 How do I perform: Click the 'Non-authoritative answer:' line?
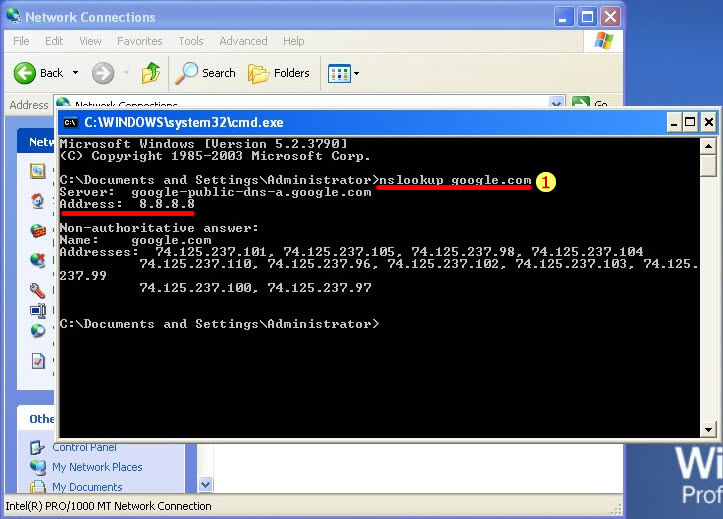[x=159, y=228]
